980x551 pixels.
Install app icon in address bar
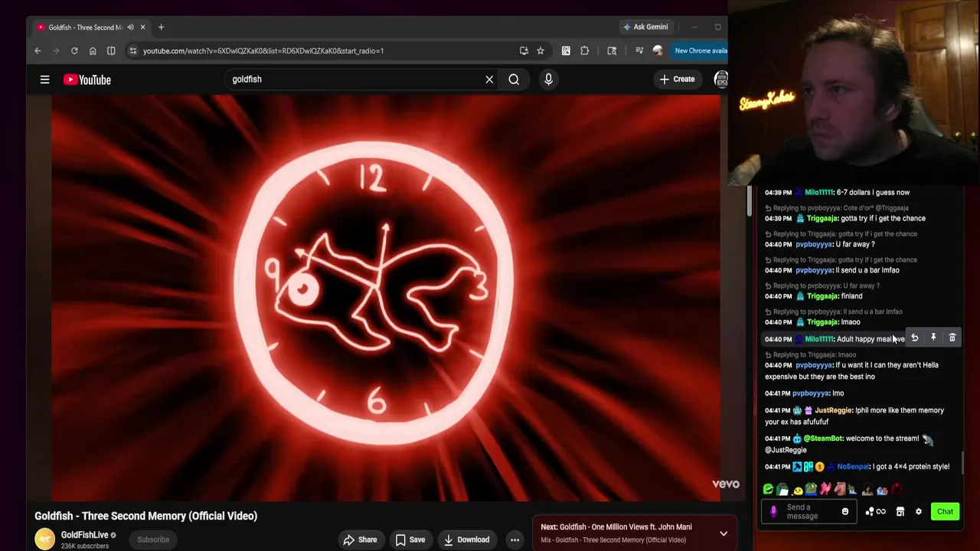coord(524,51)
